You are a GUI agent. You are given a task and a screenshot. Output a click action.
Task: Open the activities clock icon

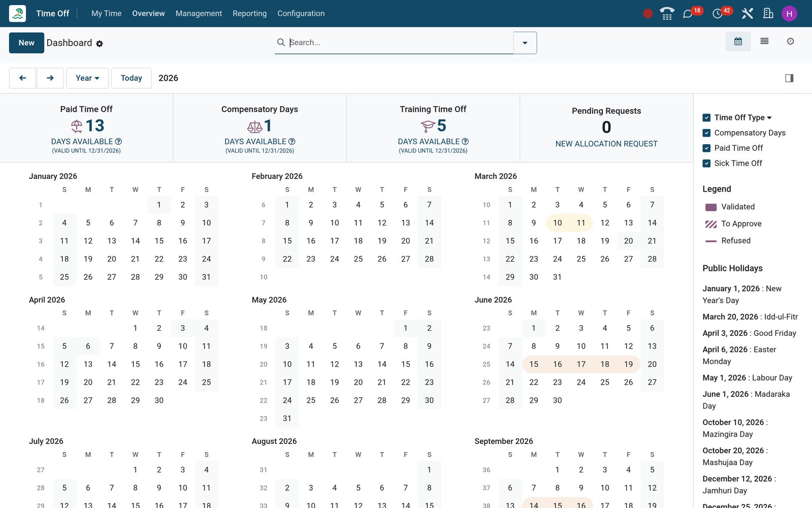[x=717, y=14]
